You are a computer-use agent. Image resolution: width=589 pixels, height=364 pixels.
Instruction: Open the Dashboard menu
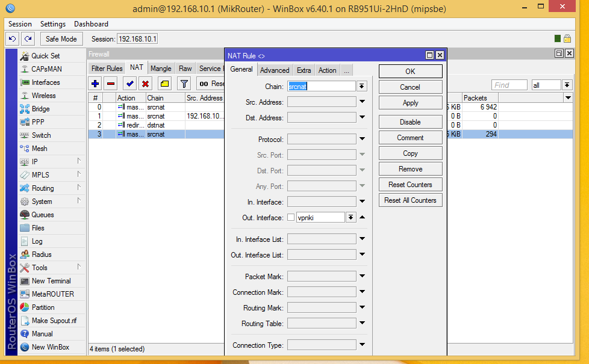[91, 24]
